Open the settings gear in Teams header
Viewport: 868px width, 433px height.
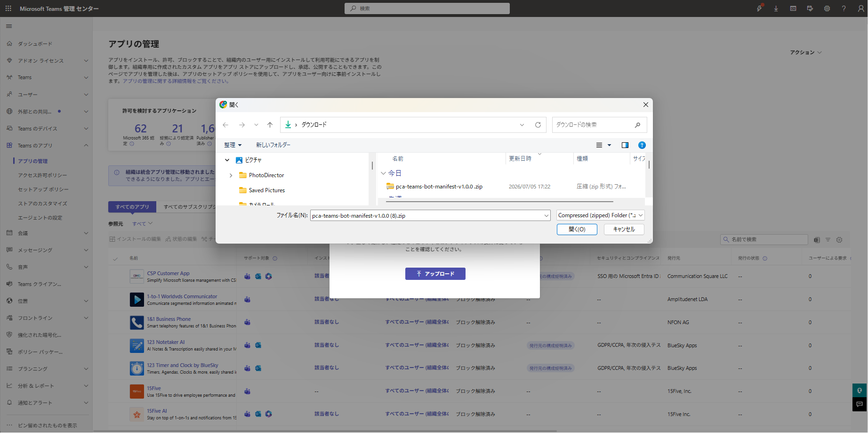tap(827, 8)
